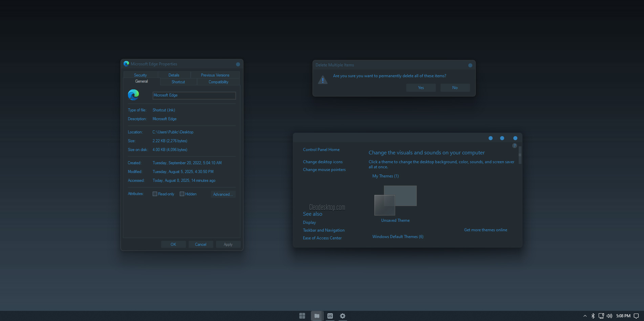Close the Personalization window

[515, 138]
